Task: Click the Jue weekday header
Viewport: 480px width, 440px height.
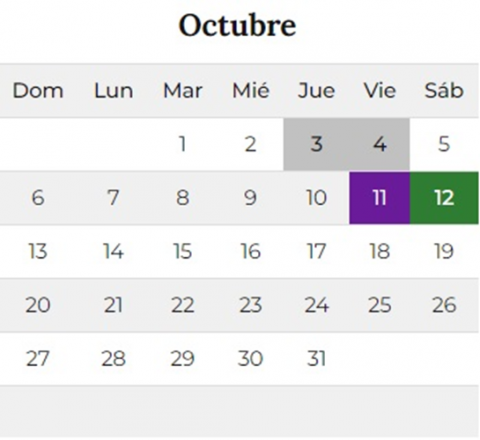Action: tap(316, 91)
